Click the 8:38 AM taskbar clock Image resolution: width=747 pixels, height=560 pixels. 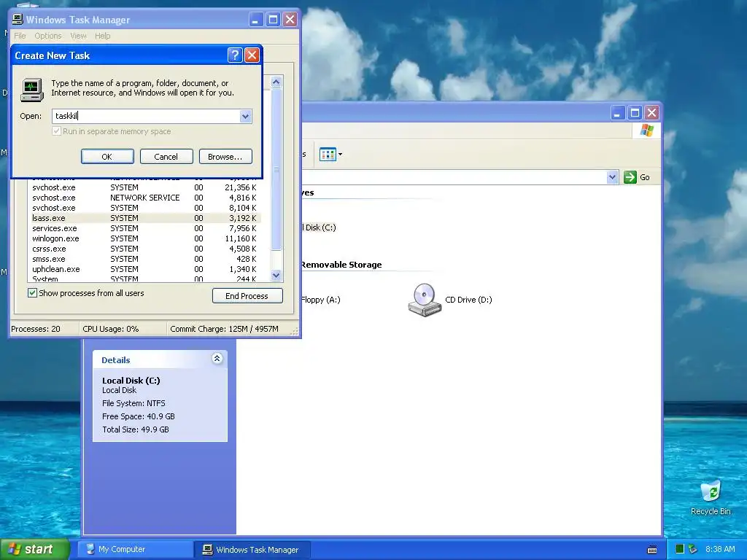pos(720,549)
